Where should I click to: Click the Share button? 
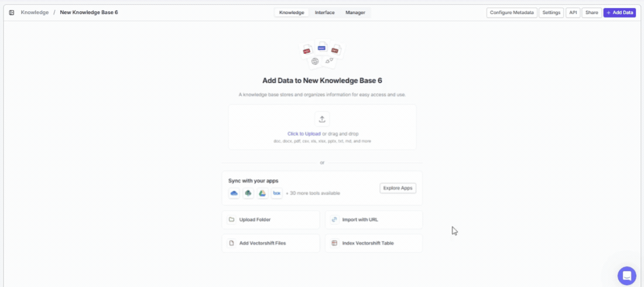click(592, 13)
